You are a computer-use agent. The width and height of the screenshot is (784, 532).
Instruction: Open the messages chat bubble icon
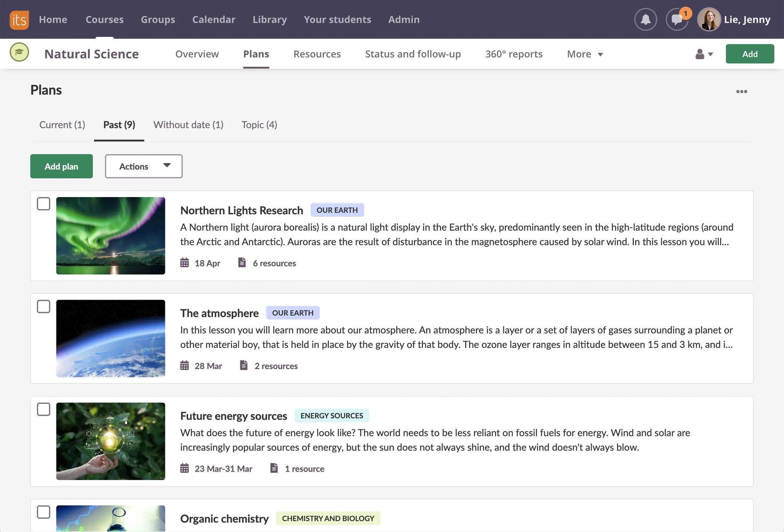677,20
